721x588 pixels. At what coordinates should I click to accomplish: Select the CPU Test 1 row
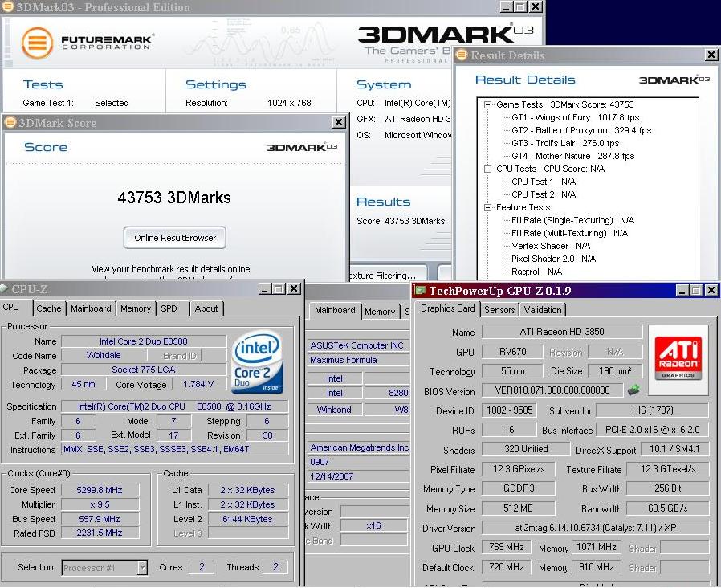click(x=544, y=182)
